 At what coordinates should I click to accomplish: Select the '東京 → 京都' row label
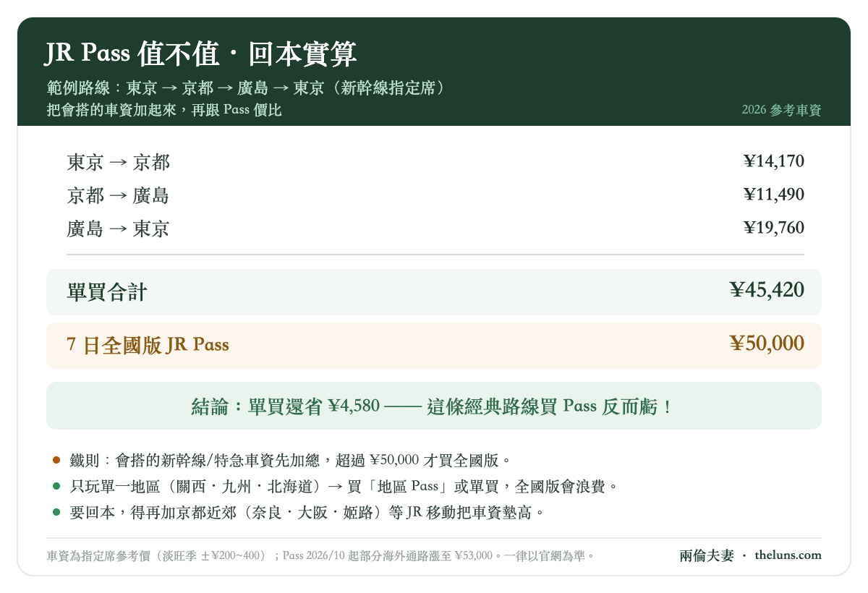pos(119,162)
